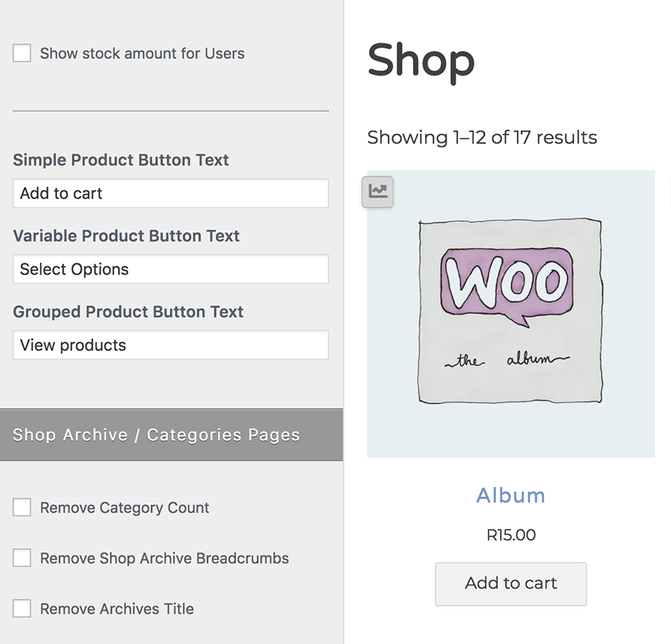Tick the Remove Category Count checkbox
The image size is (671, 644).
pos(22,508)
